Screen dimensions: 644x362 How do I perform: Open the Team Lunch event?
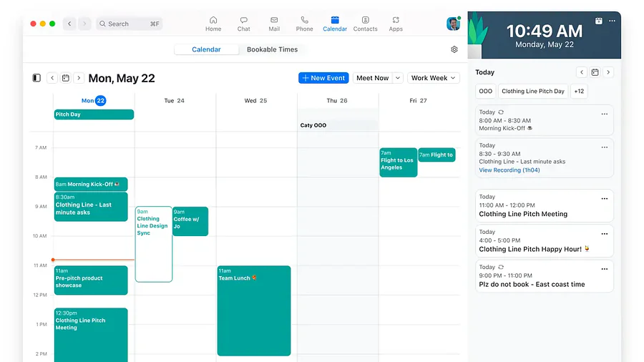click(254, 310)
